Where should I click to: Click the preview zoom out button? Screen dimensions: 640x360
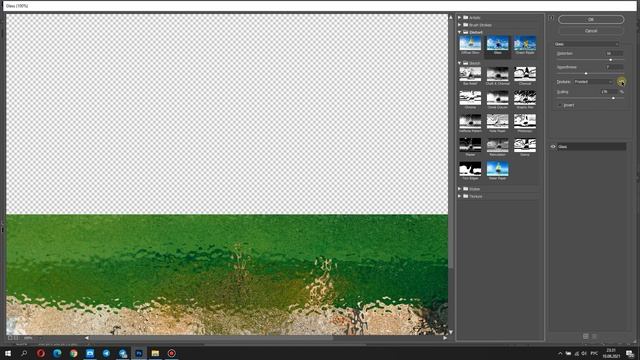click(10, 338)
